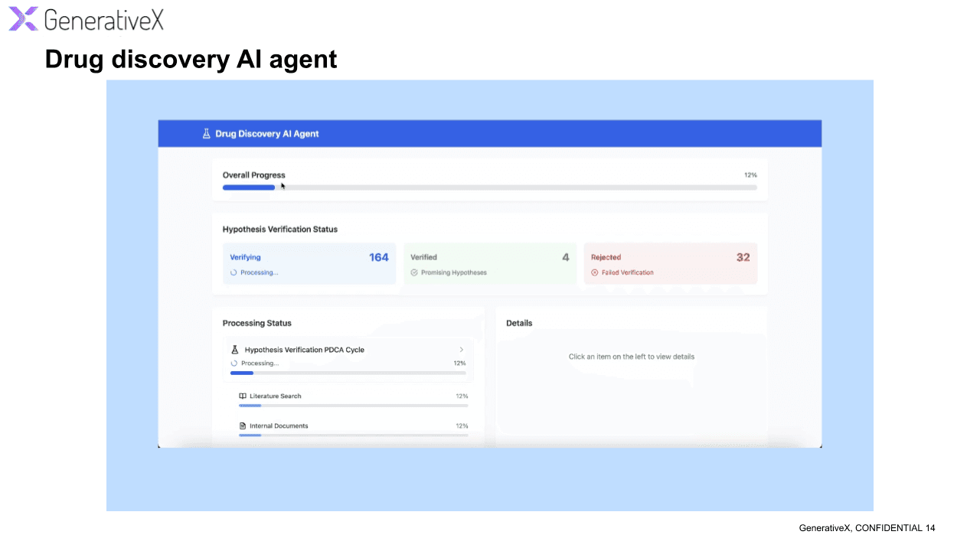The image size is (980, 551).
Task: Click the document icon for Internal Documents
Action: click(243, 426)
